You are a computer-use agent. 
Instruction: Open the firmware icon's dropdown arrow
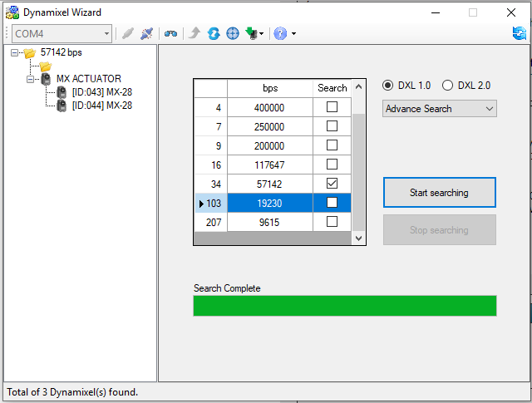261,33
